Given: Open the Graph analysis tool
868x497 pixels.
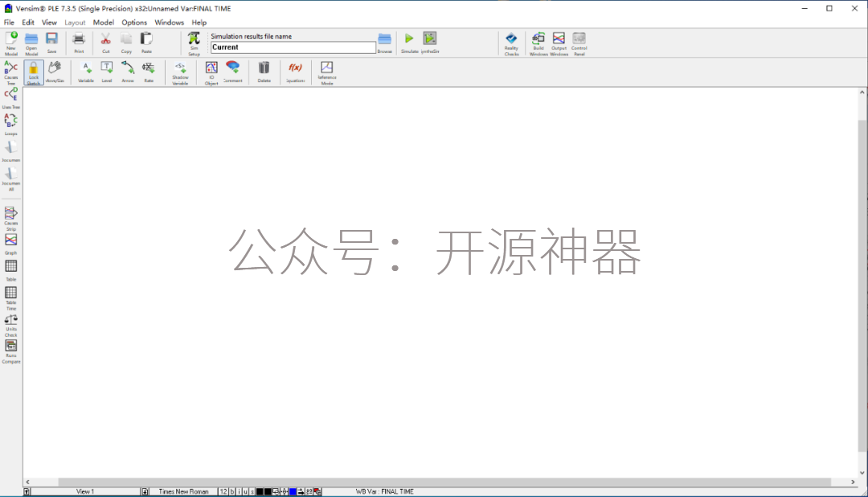Looking at the screenshot, I should click(x=11, y=244).
